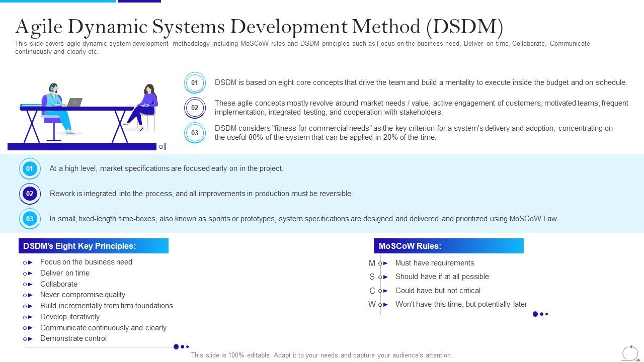Select the 03 badge next to fitness for commercial needs
Screen dimensions: 644x362
pyautogui.click(x=195, y=133)
